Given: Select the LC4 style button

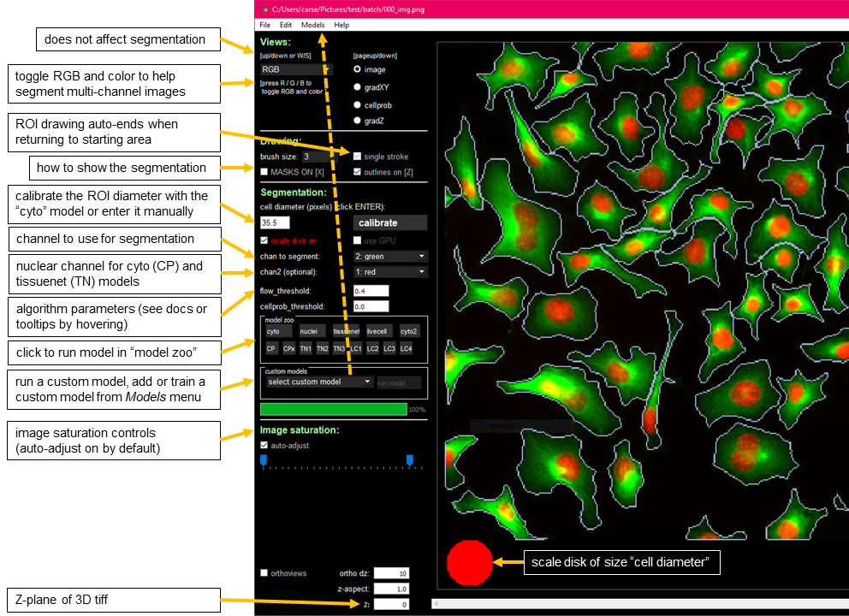Looking at the screenshot, I should coord(406,348).
